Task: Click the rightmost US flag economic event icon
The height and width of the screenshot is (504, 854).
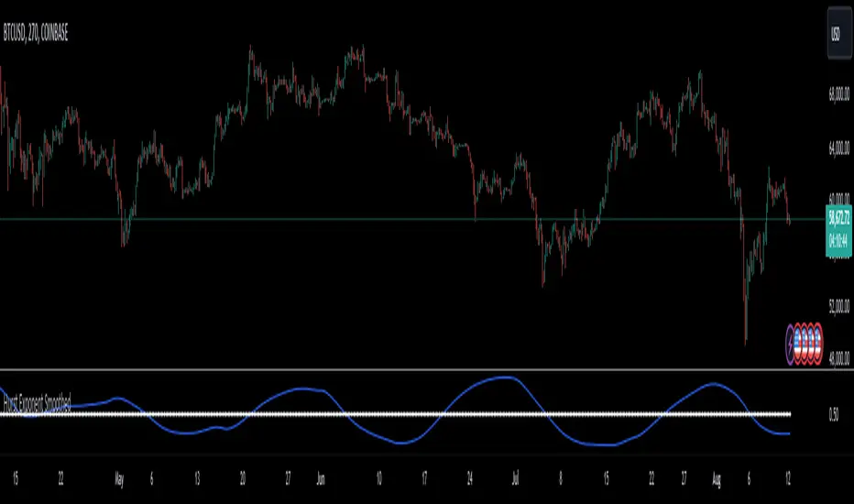Action: pyautogui.click(x=817, y=344)
